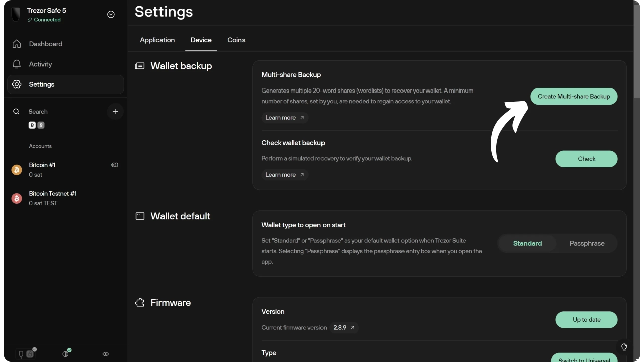Click the Tor status icon in bottom bar

(x=66, y=354)
